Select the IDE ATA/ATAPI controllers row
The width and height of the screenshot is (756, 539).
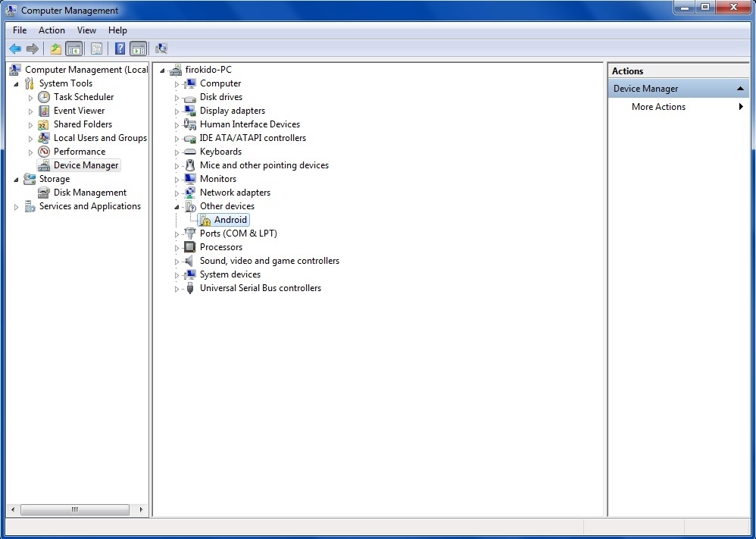point(253,138)
